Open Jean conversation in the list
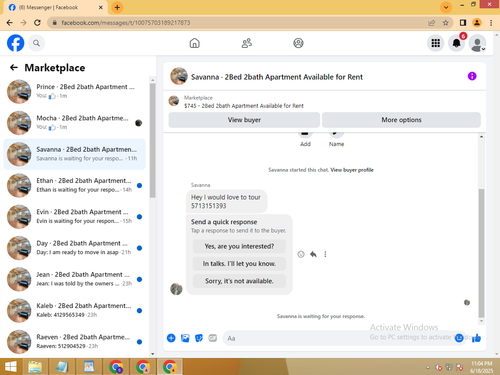Viewport: 500px width, 375px height. click(x=75, y=279)
